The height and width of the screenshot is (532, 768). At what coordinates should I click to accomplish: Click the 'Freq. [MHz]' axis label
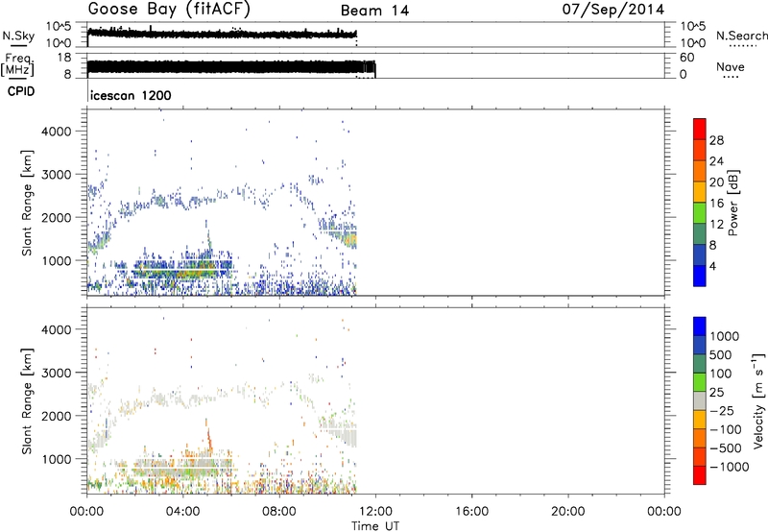click(17, 65)
